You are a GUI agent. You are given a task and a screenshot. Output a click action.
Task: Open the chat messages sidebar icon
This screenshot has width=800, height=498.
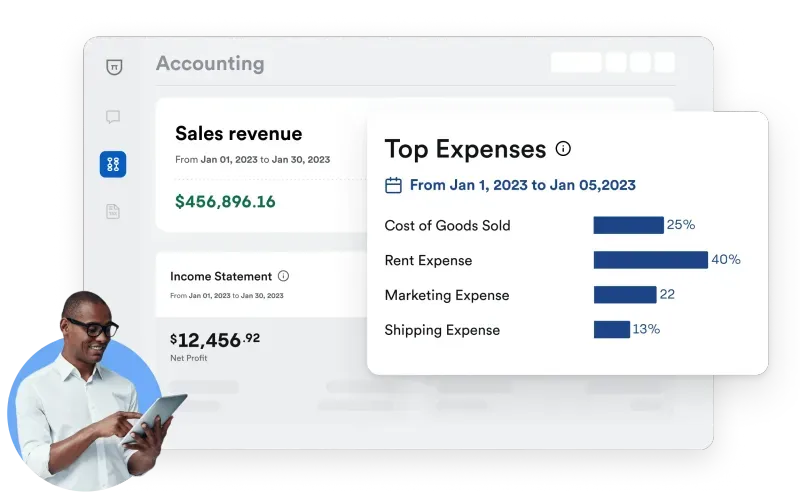pyautogui.click(x=113, y=117)
